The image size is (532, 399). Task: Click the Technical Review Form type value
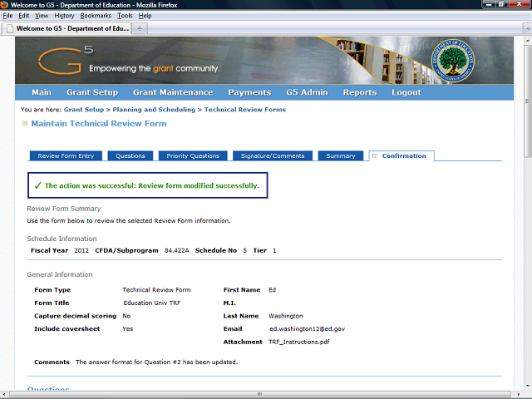pyautogui.click(x=156, y=290)
